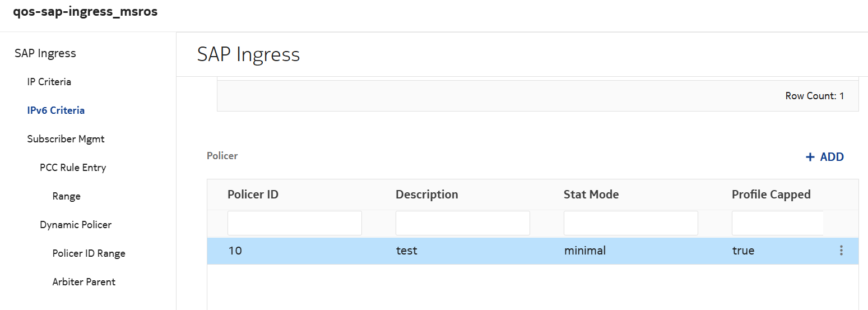Sort by the Description column header
This screenshot has height=310, width=868.
pyautogui.click(x=426, y=195)
